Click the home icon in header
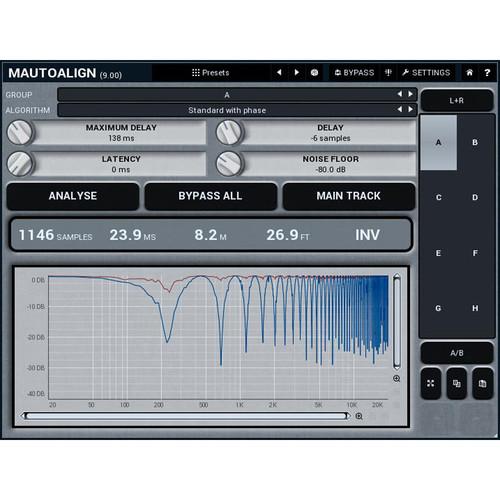This screenshot has height=500, width=500. click(469, 72)
